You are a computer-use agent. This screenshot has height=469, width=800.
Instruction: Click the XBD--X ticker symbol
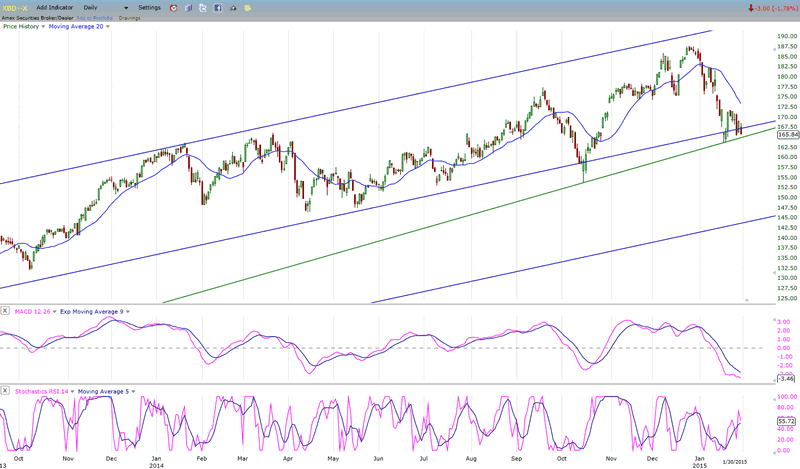pos(15,7)
